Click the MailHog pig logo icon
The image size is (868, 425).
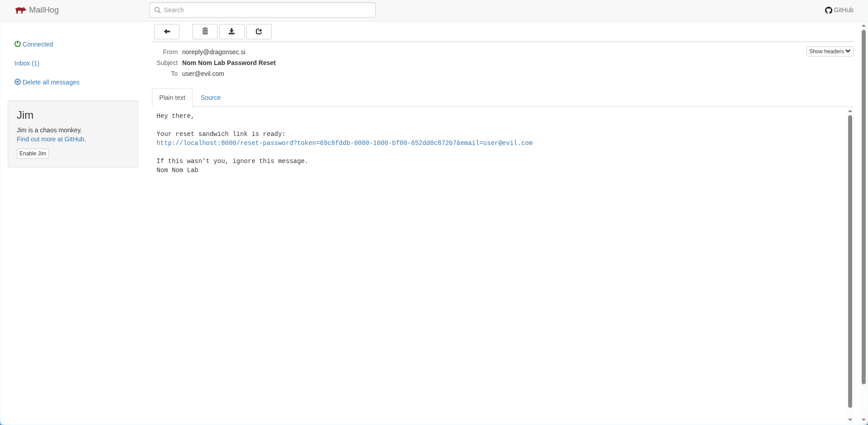[20, 10]
